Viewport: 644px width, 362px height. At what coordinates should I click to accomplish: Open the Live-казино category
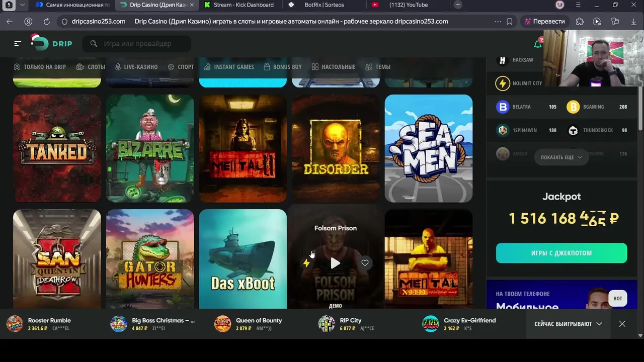click(136, 67)
